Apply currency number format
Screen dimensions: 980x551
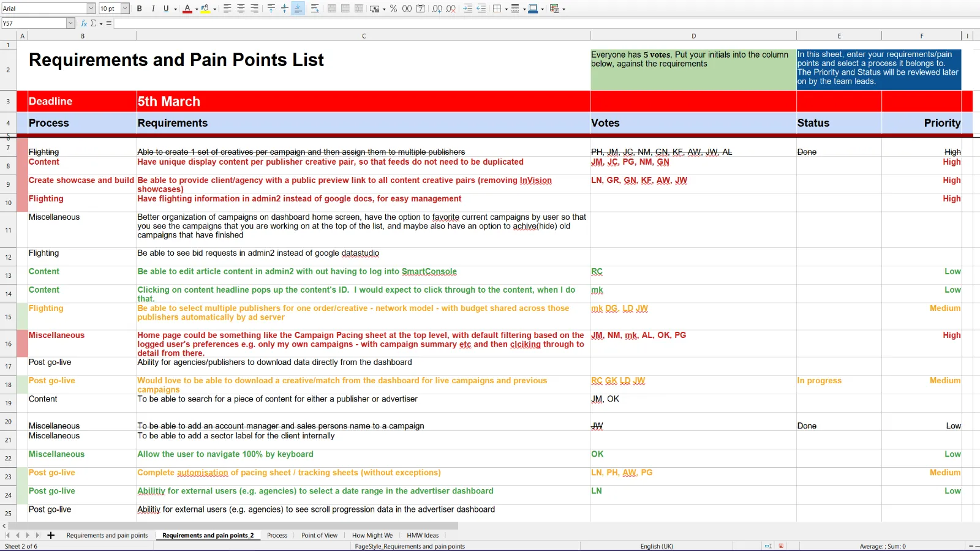point(374,9)
